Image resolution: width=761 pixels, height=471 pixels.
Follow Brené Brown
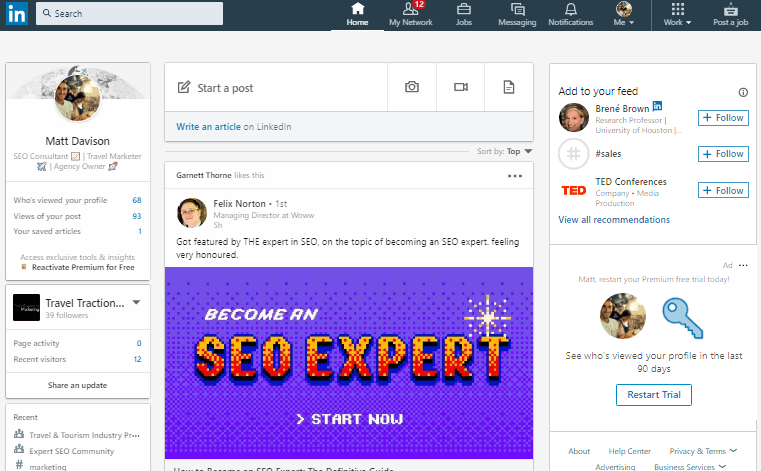pyautogui.click(x=723, y=118)
